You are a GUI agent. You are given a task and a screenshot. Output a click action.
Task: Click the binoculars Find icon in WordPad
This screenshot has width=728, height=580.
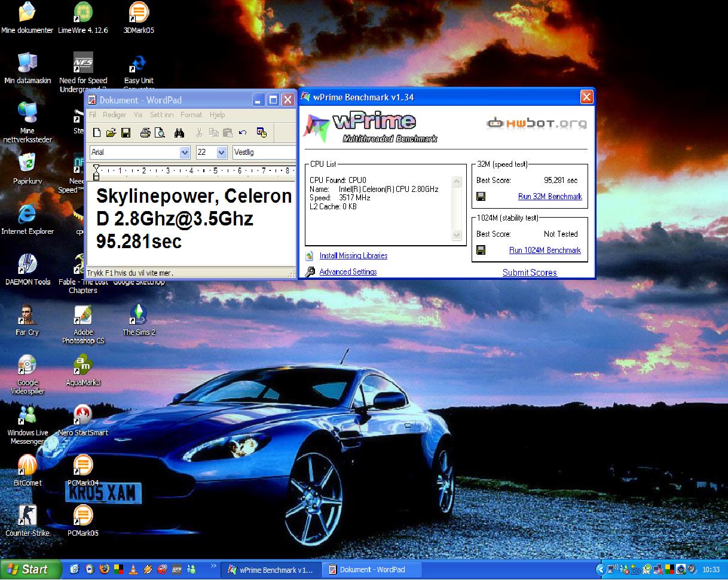click(179, 133)
